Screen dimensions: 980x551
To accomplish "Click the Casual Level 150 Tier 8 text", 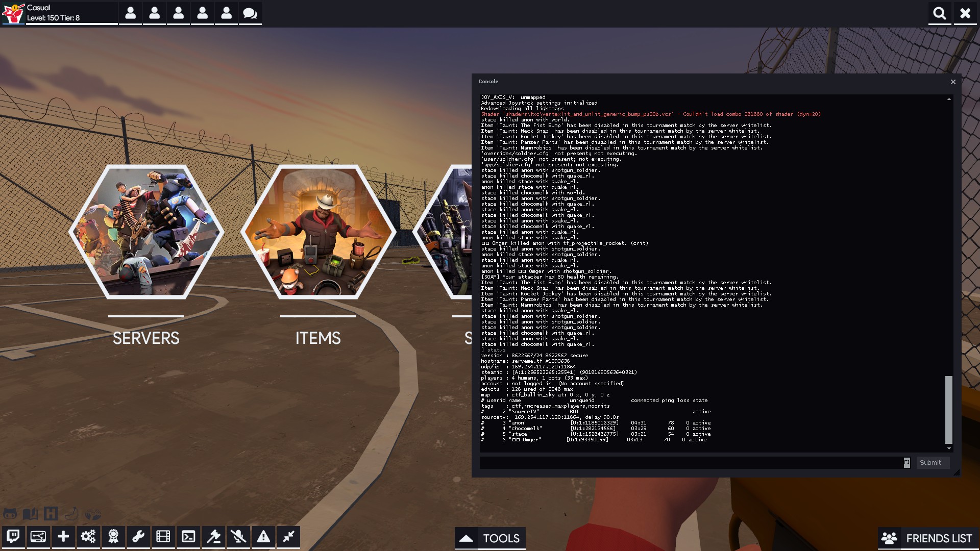I will pos(53,13).
